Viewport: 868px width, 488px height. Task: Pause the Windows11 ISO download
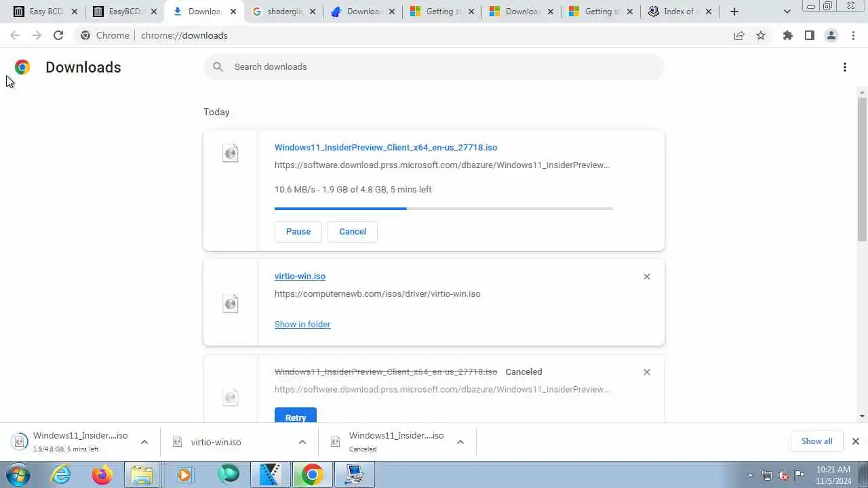(x=298, y=232)
